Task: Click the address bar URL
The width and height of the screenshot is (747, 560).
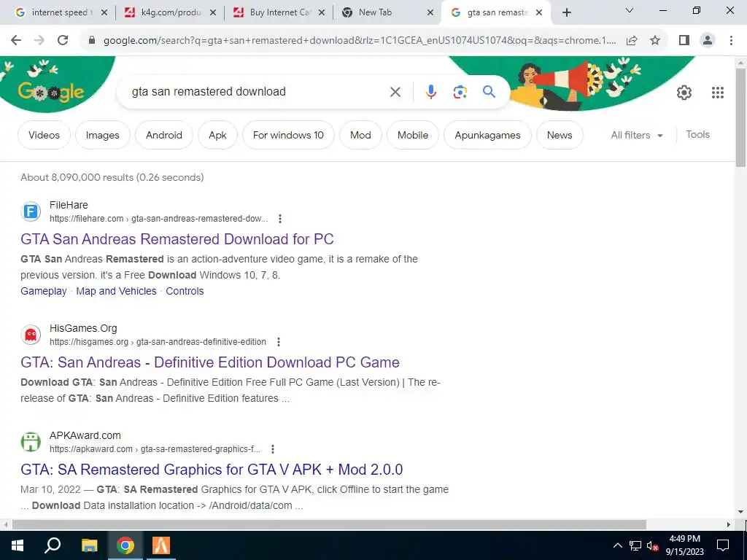Action: coord(360,41)
